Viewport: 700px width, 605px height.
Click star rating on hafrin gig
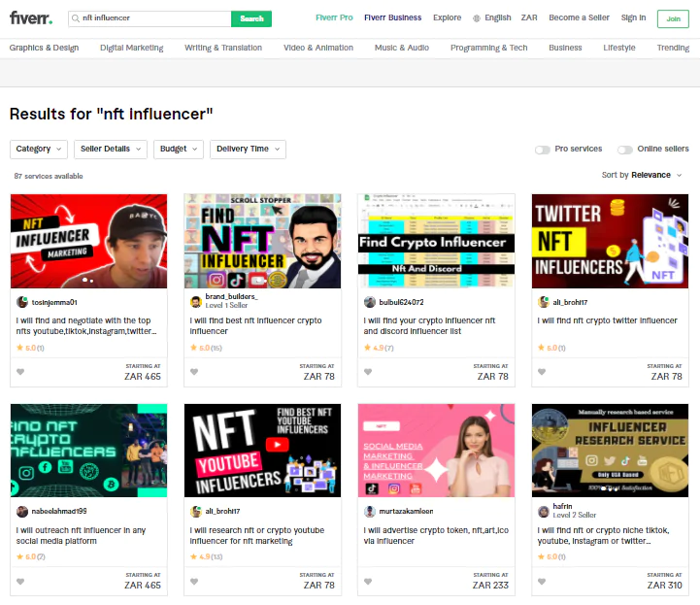551,556
